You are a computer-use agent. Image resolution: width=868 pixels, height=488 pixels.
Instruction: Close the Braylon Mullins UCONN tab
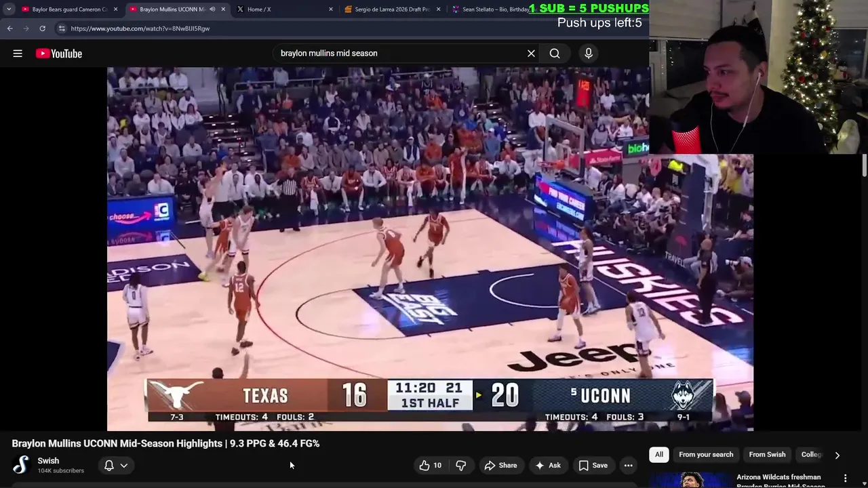click(x=223, y=9)
